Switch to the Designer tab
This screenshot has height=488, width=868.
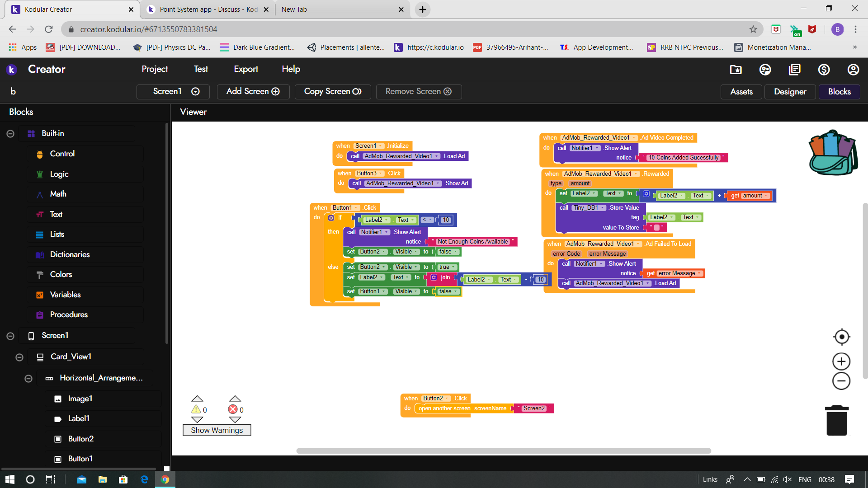[x=790, y=92]
